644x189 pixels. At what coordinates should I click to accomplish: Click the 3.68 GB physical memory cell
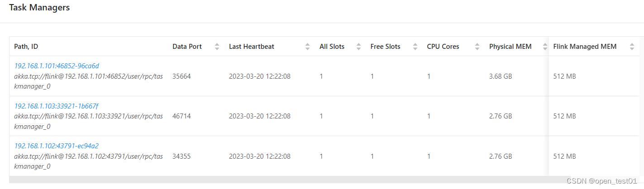(x=501, y=76)
